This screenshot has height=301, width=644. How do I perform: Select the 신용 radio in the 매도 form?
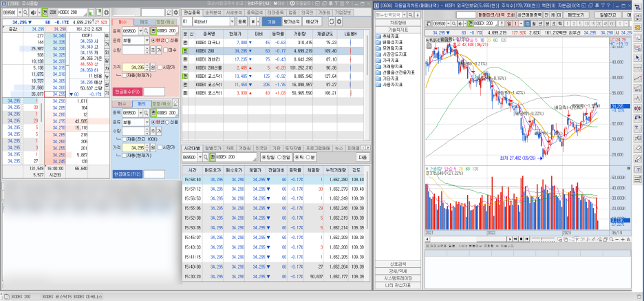tap(167, 122)
